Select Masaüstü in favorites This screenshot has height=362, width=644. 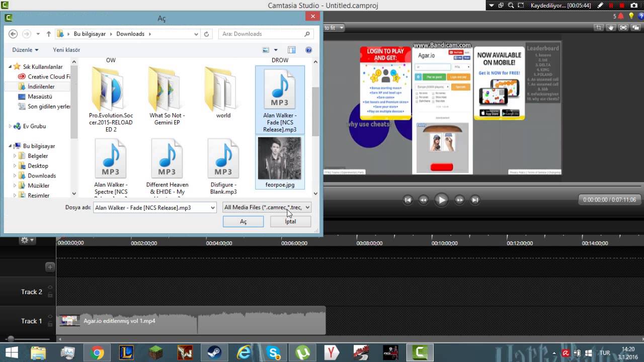[x=40, y=96]
